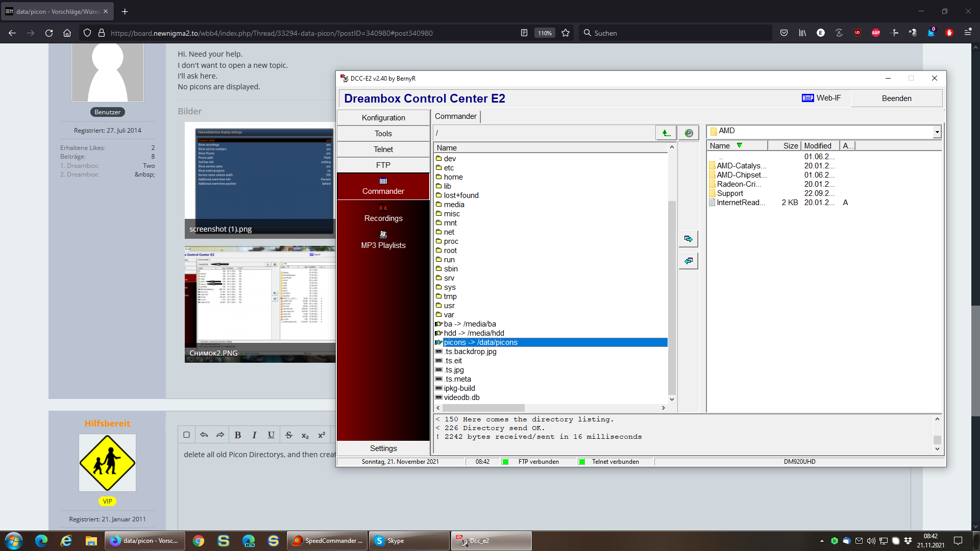Open the Recordings section icon
Viewport: 980px width, 551px height.
[383, 208]
